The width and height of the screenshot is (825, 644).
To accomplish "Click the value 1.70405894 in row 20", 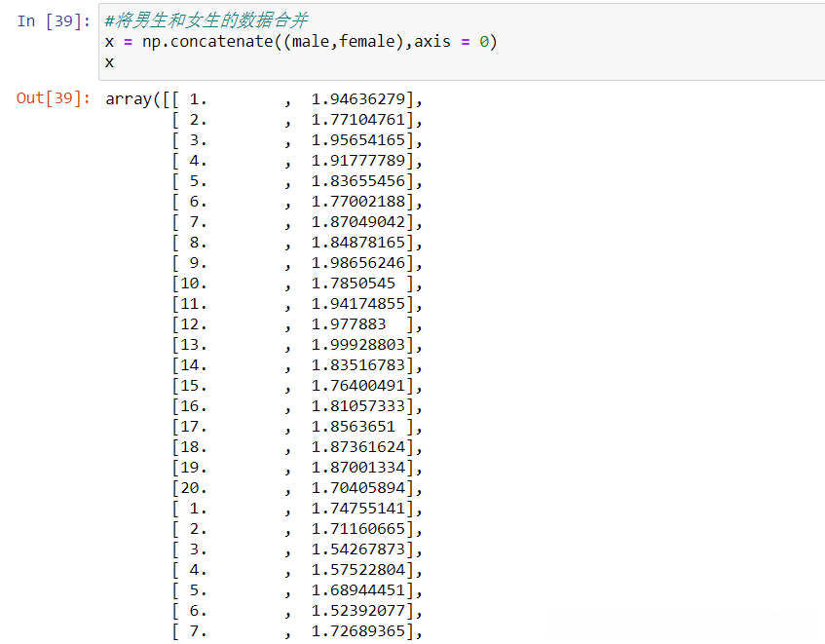I will pos(358,488).
